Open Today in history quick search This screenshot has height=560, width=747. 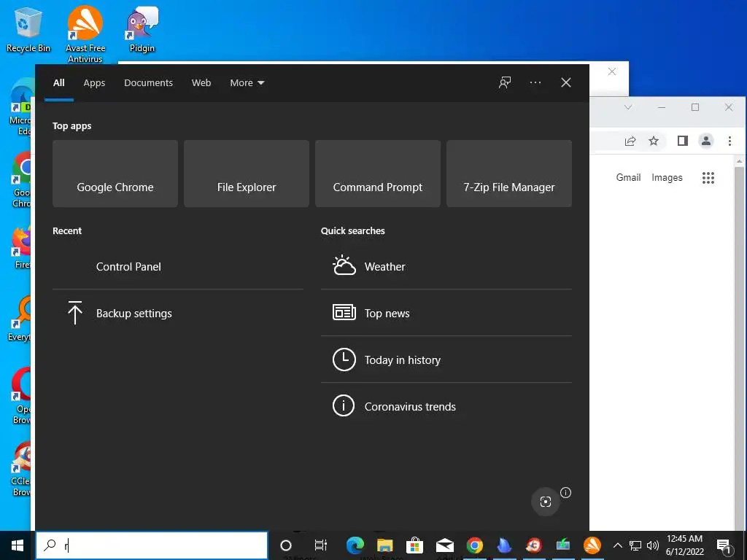[x=446, y=360]
